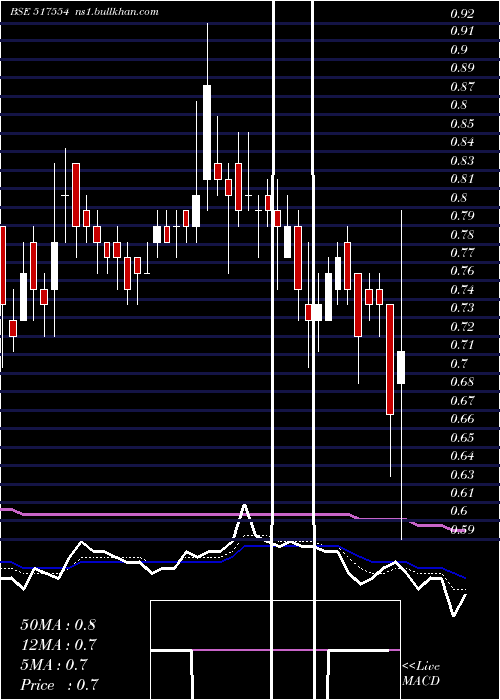Click the long red candle dropping to 0.67
Screen dimensions: 500x700
tap(390, 359)
